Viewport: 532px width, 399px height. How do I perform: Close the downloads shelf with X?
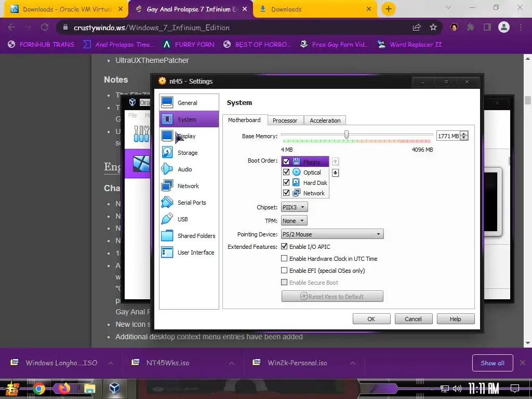coord(523,363)
